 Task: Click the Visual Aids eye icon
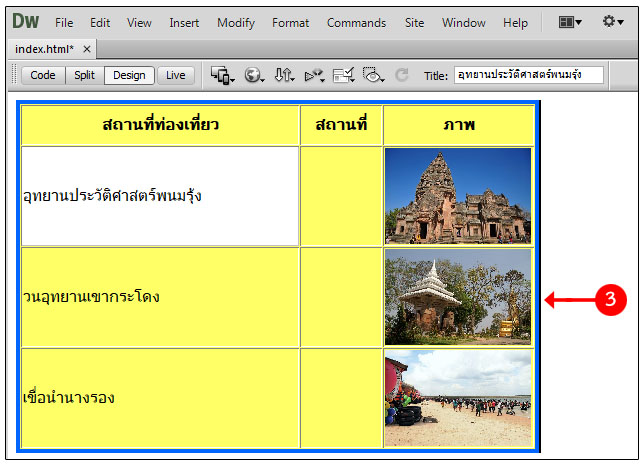pyautogui.click(x=374, y=75)
